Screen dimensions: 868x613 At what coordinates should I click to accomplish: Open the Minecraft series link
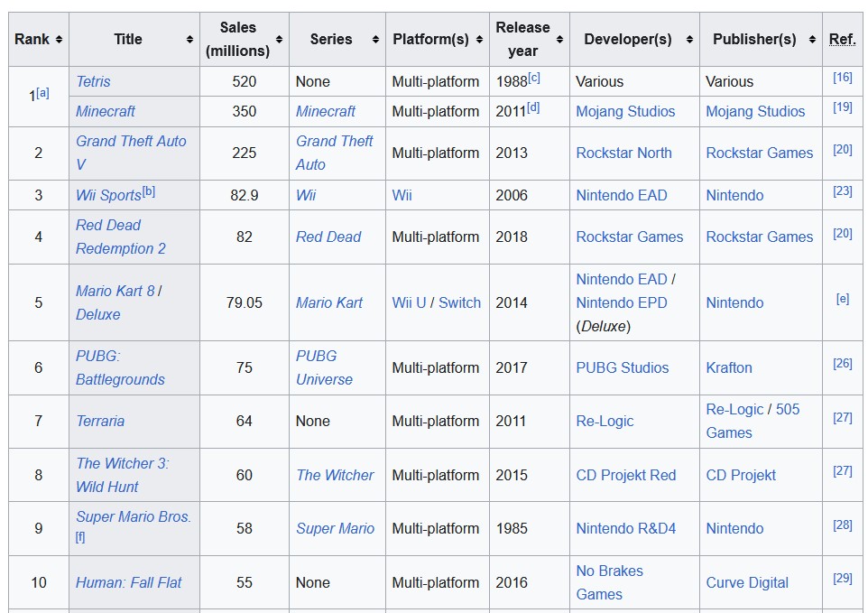click(326, 111)
